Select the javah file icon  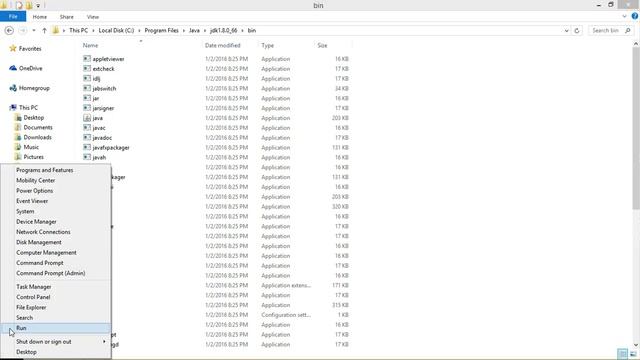87,157
